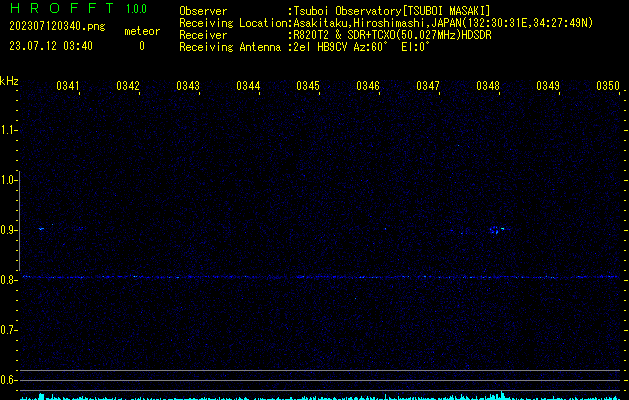This screenshot has width=629, height=400.
Task: Select the 0350 time marker
Action: [608, 87]
